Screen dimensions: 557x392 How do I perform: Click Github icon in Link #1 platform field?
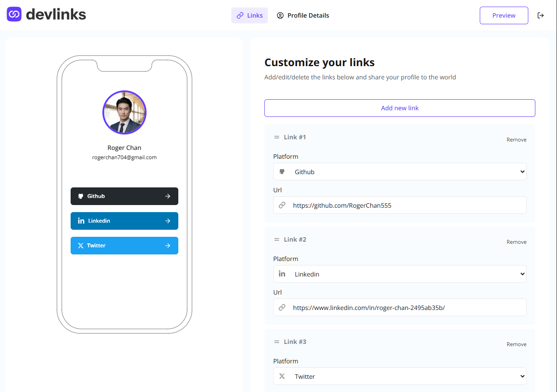[282, 172]
